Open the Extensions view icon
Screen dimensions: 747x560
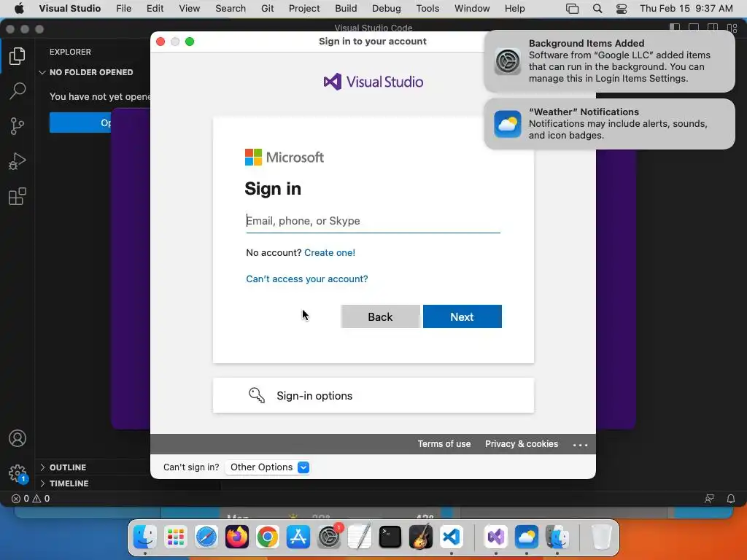tap(18, 196)
